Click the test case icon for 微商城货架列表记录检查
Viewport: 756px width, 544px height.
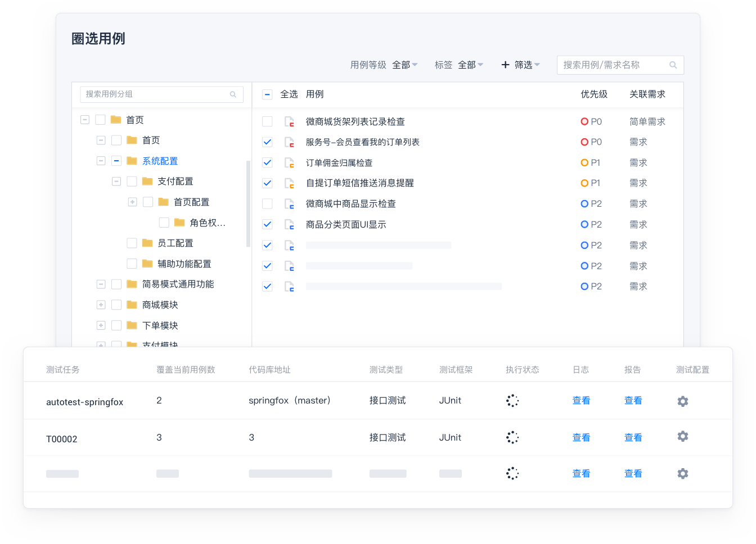(289, 121)
